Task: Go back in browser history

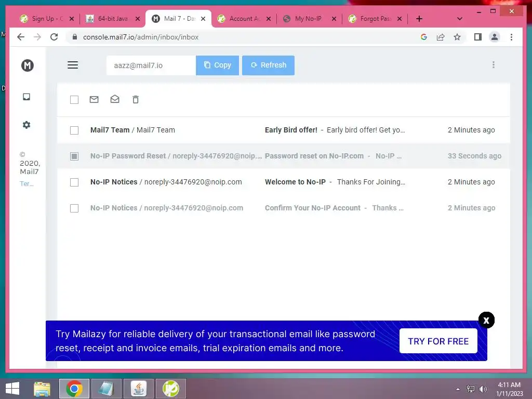Action: tap(21, 37)
